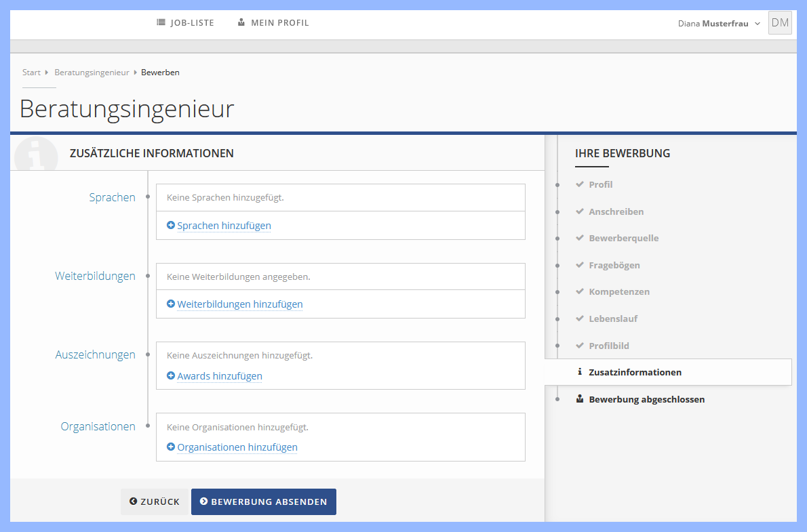
Task: Click the info icon beside Zusatzinformationen step
Action: pyautogui.click(x=582, y=371)
